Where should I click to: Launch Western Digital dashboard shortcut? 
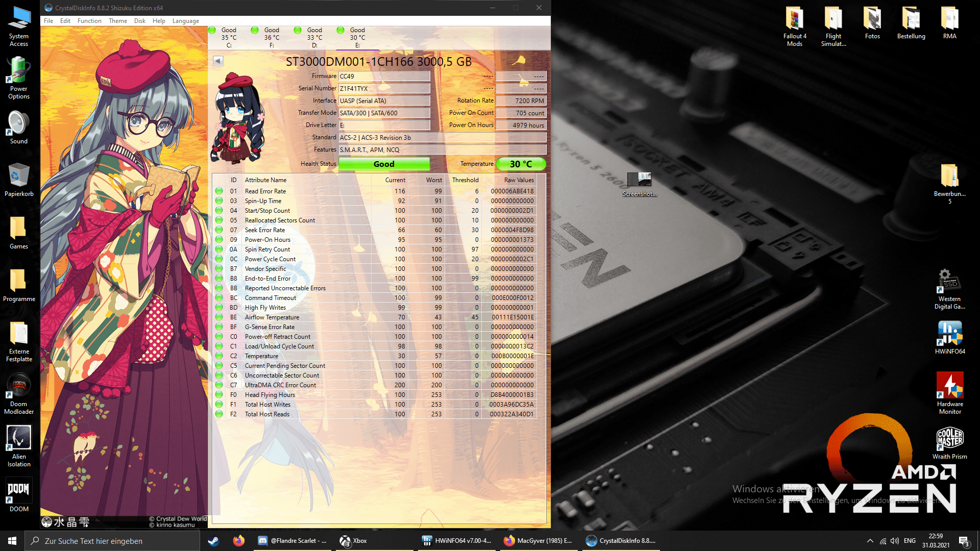(x=950, y=289)
